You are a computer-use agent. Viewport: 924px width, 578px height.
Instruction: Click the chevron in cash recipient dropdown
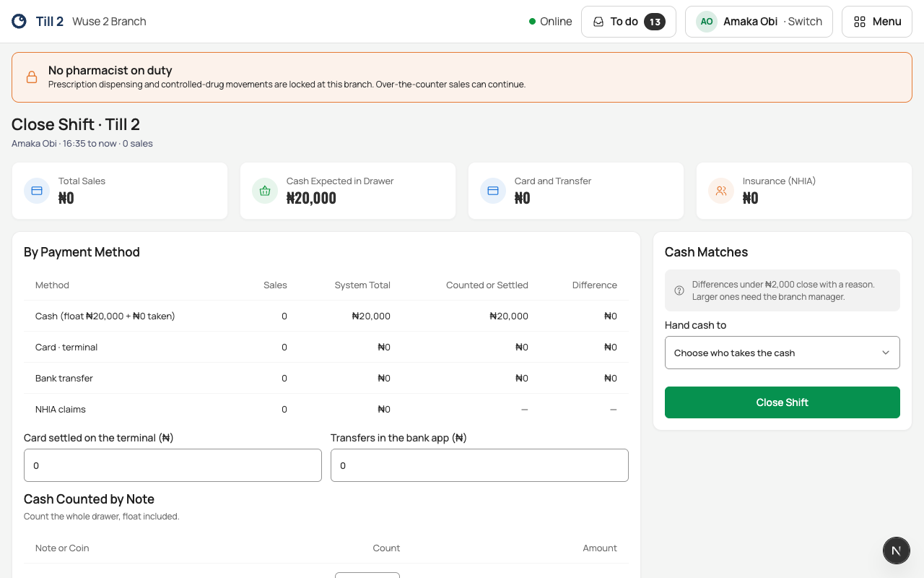(886, 353)
